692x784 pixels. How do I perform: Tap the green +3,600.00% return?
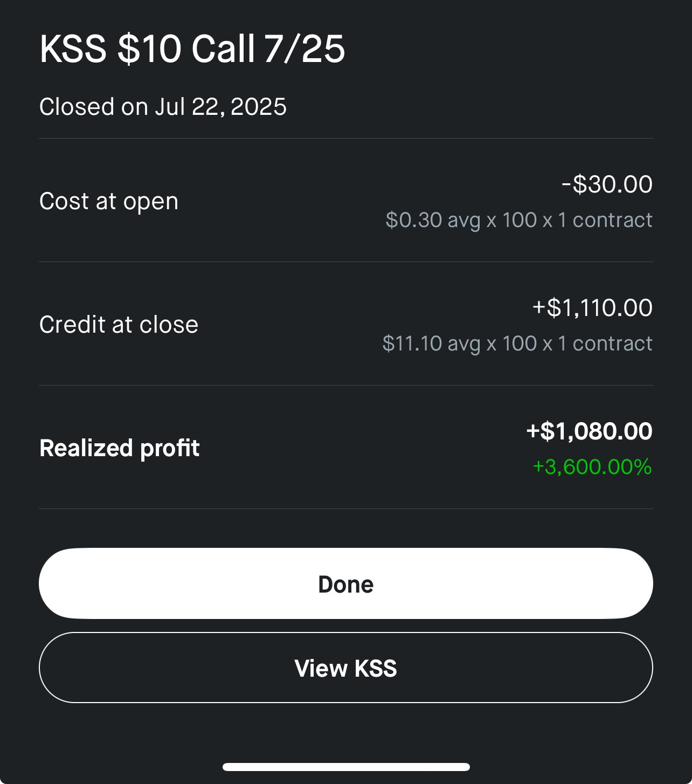click(592, 467)
